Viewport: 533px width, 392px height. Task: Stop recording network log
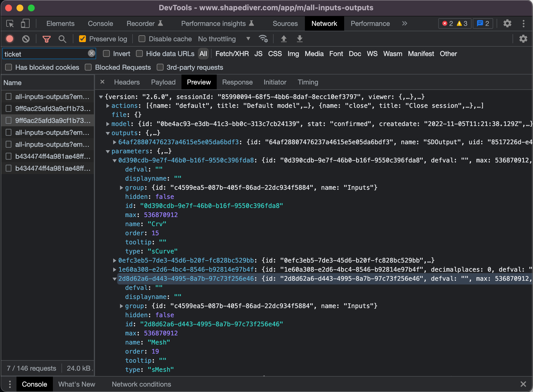pos(10,39)
